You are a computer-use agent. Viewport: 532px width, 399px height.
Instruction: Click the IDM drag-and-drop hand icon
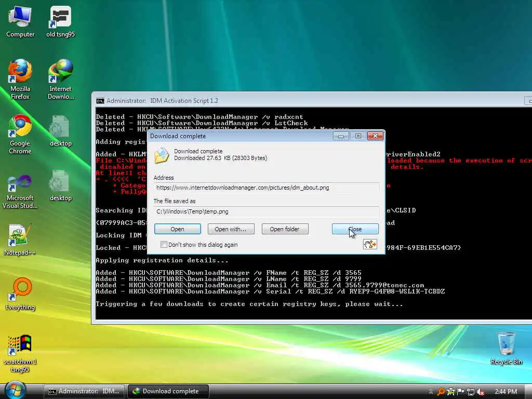click(x=370, y=244)
